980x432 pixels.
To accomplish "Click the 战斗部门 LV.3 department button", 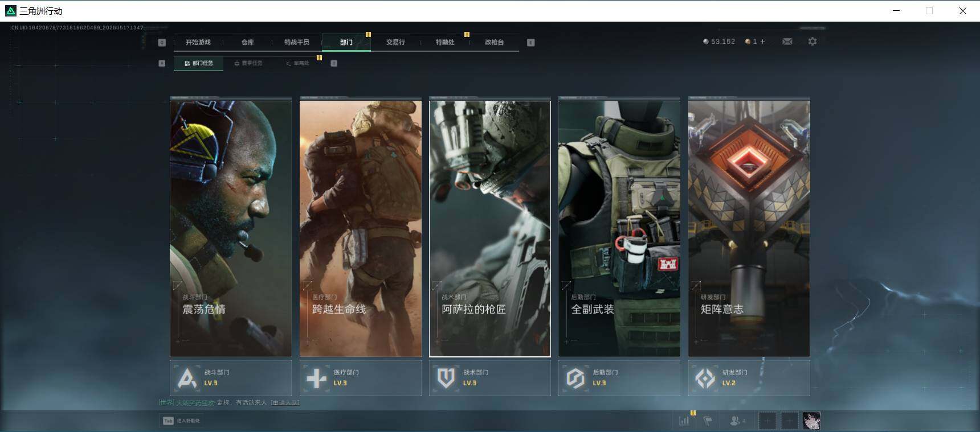I will (231, 378).
